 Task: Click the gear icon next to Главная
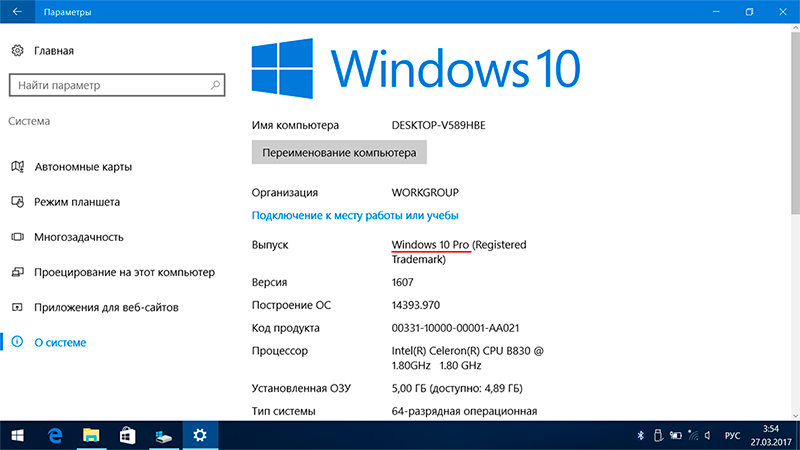(x=17, y=51)
